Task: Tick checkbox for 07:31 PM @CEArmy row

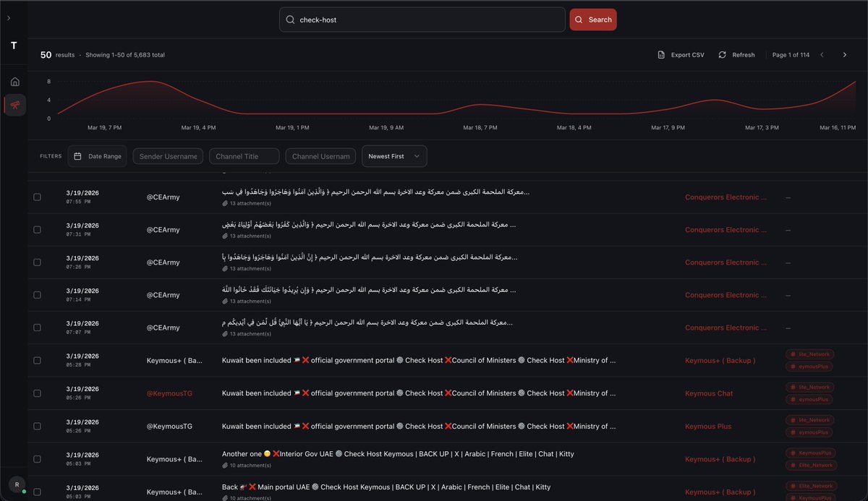Action: click(38, 229)
